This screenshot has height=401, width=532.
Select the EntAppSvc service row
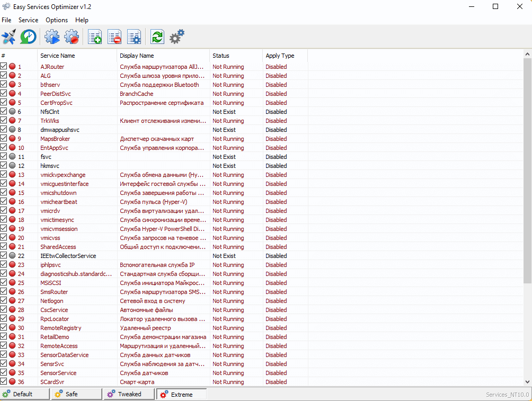(x=54, y=148)
